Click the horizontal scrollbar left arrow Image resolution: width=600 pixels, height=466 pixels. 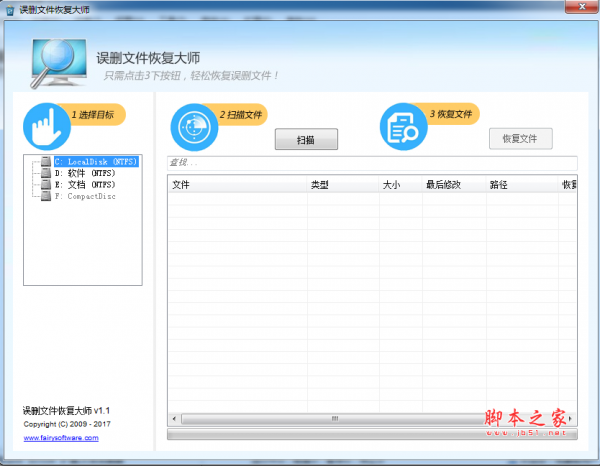174,419
